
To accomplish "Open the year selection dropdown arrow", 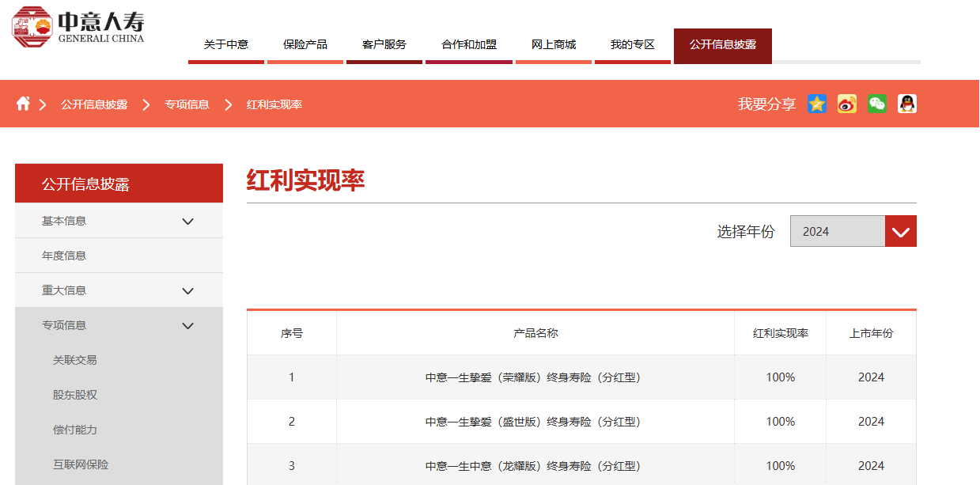I will 900,231.
